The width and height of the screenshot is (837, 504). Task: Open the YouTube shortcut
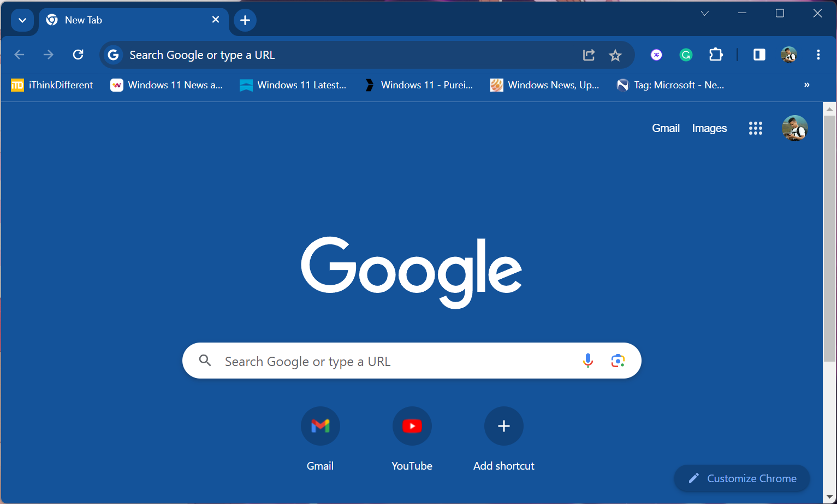412,426
